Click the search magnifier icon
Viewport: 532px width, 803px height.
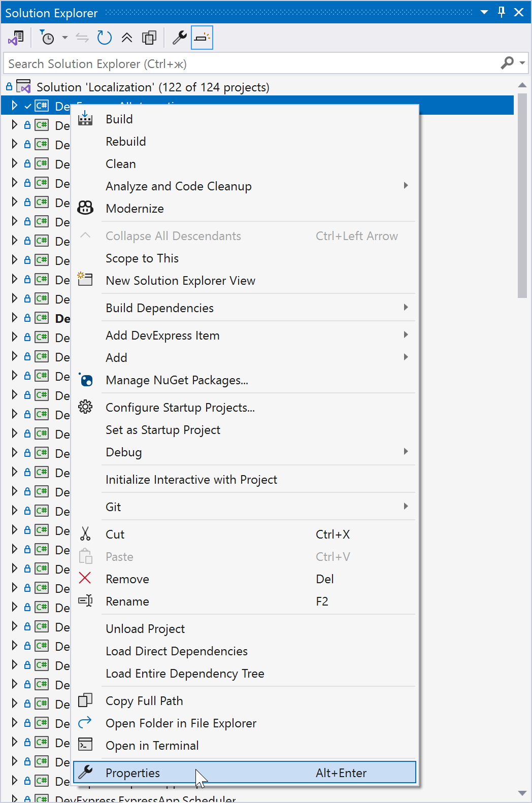pos(507,63)
